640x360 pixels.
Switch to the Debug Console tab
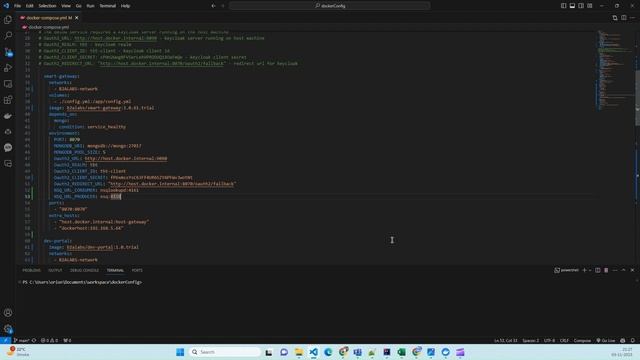(84, 270)
